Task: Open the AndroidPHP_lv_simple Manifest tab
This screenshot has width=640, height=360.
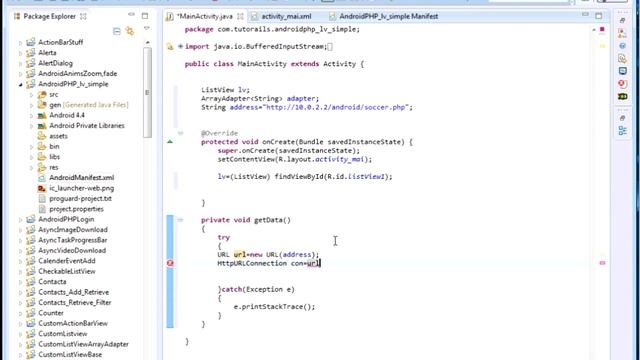Action: coord(389,16)
